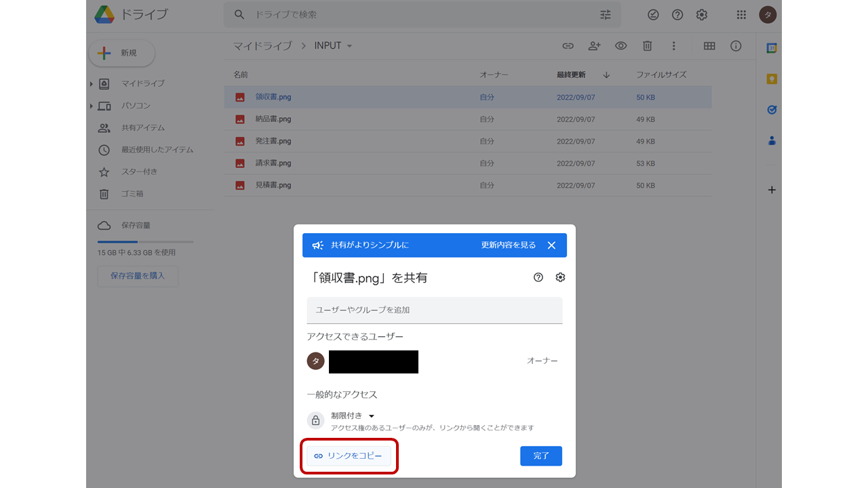Switch to grid layout view
This screenshot has height=488, width=868.
point(709,46)
